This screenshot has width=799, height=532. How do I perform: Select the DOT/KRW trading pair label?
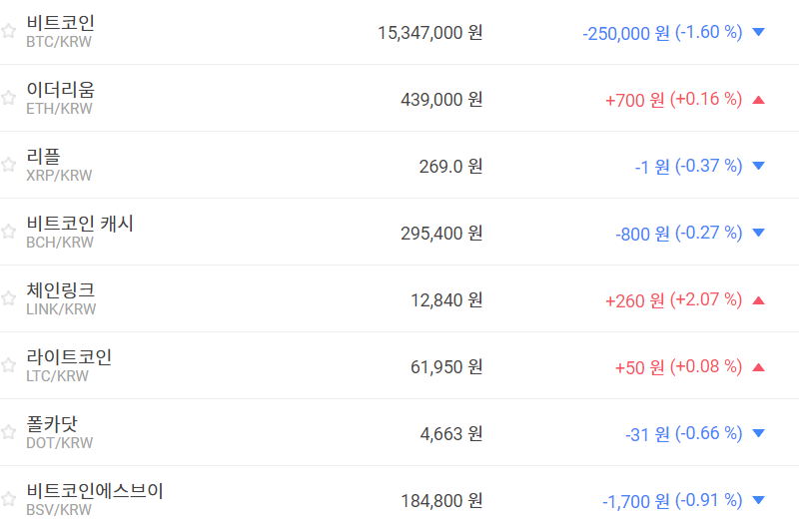(59, 443)
